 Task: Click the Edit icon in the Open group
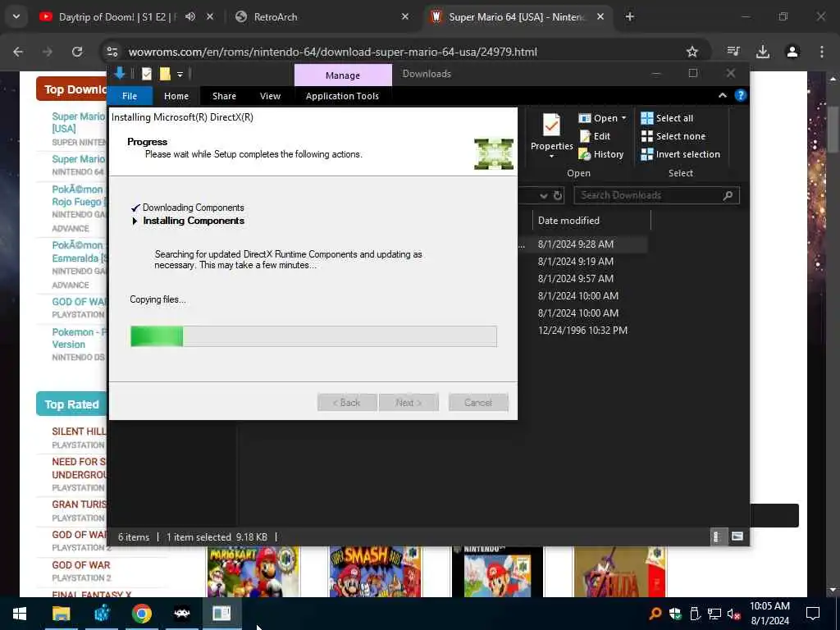point(584,137)
